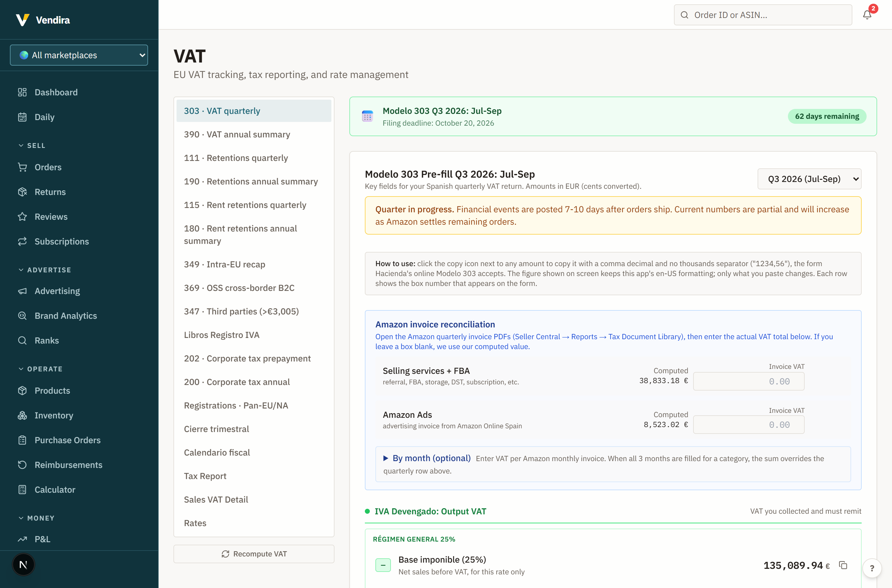
Task: Click the N avatar button
Action: point(23,564)
